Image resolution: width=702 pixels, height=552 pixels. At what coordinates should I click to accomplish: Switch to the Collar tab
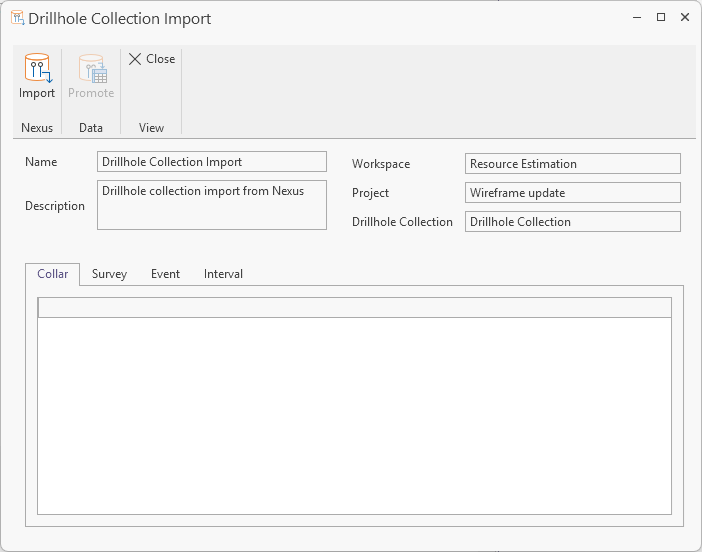pos(52,274)
